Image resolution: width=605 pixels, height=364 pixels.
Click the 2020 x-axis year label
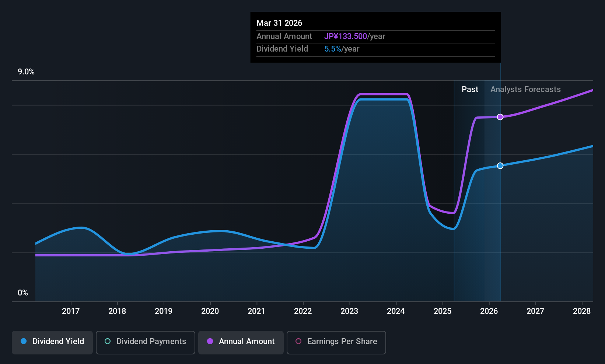[x=210, y=311]
